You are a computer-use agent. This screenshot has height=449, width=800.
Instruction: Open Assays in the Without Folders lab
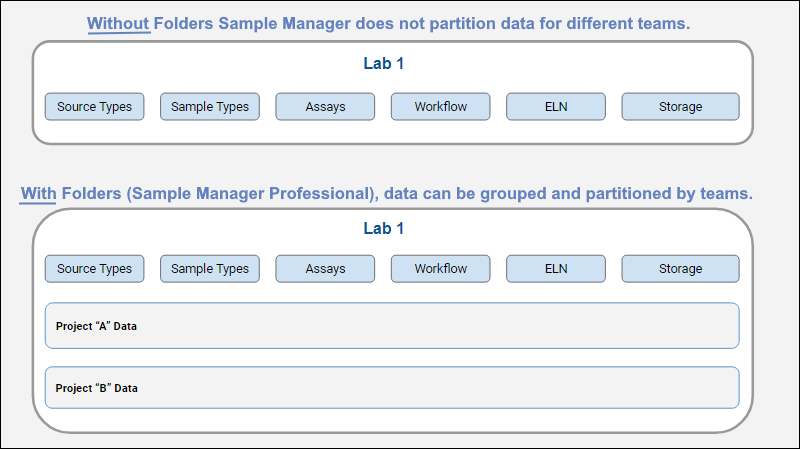pyautogui.click(x=325, y=107)
